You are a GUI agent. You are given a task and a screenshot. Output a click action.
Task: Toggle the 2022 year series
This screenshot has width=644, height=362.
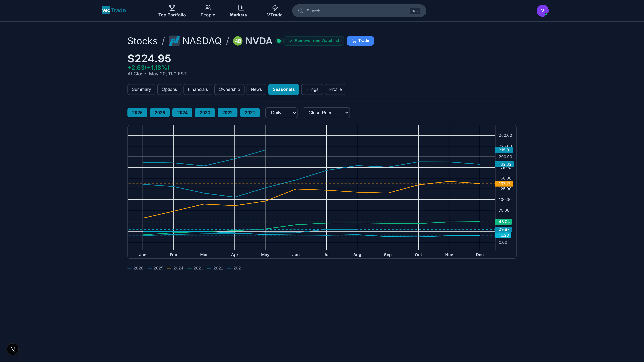(x=227, y=113)
